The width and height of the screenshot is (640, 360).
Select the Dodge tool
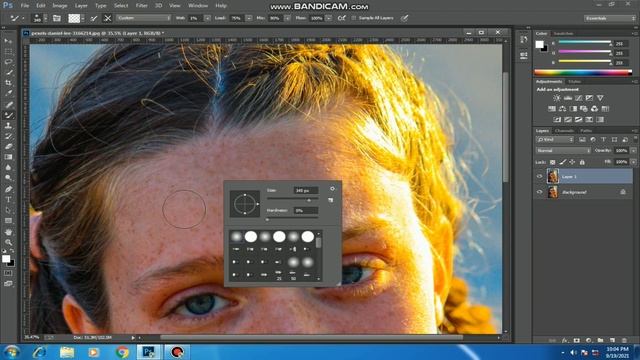pos(8,178)
